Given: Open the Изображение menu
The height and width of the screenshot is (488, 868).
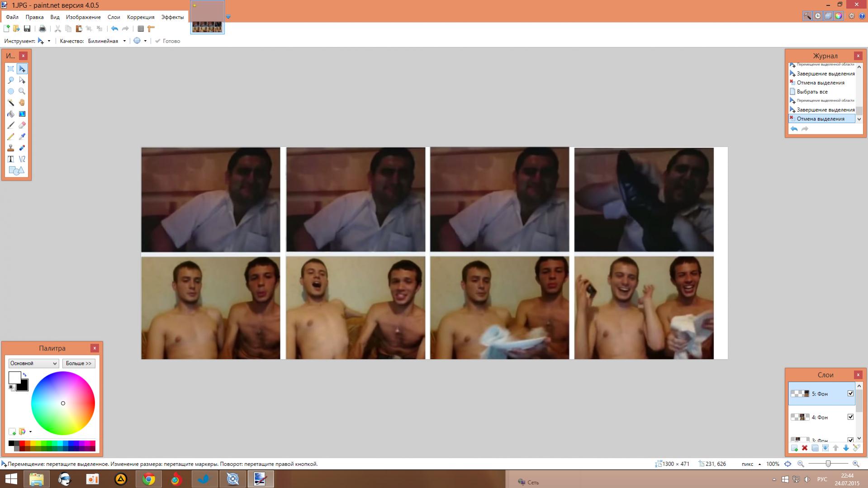Looking at the screenshot, I should point(83,17).
